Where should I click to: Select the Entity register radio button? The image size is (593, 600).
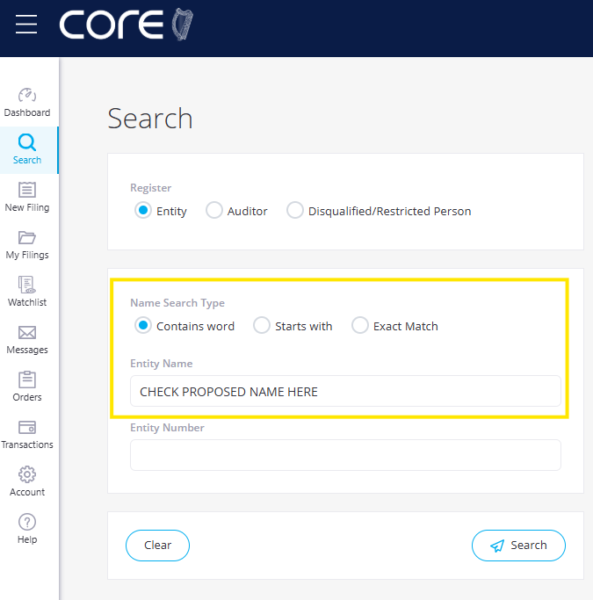pyautogui.click(x=143, y=210)
